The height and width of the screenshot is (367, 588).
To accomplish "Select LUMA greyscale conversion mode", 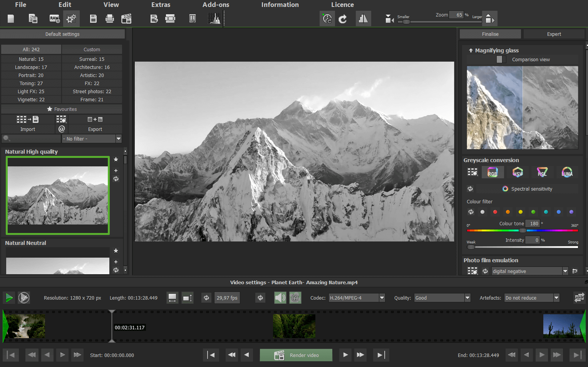I will pyautogui.click(x=567, y=172).
